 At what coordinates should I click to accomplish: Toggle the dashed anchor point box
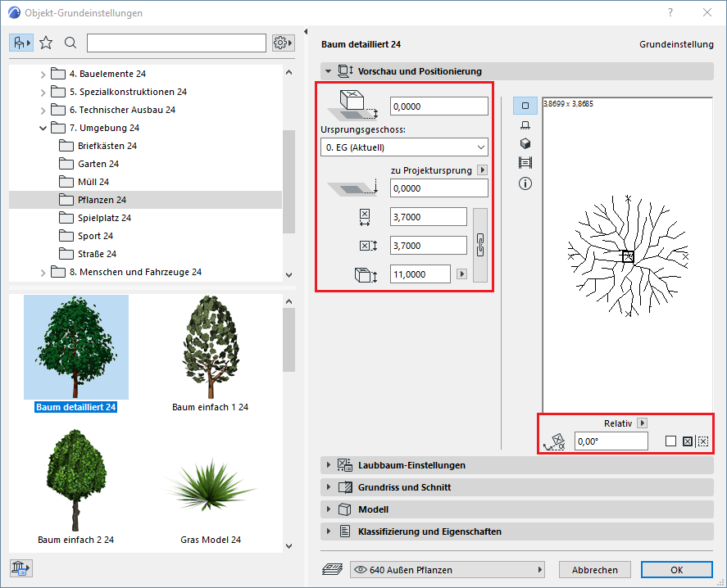click(702, 441)
